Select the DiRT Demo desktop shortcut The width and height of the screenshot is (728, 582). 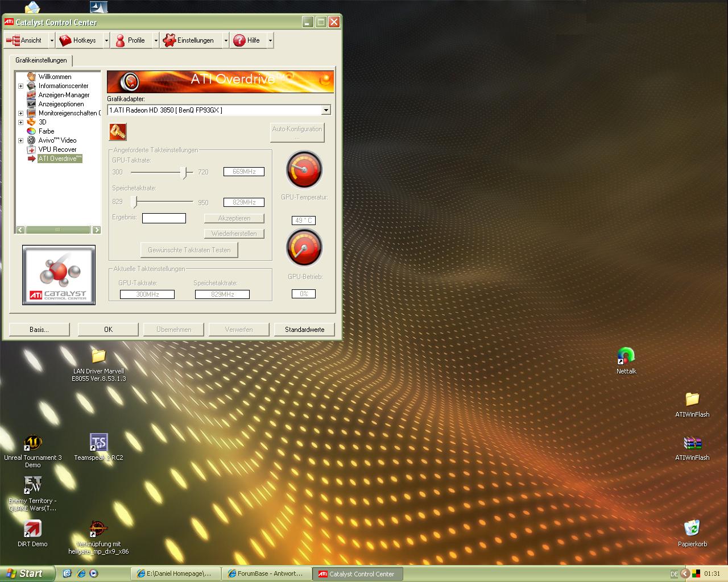tap(33, 529)
